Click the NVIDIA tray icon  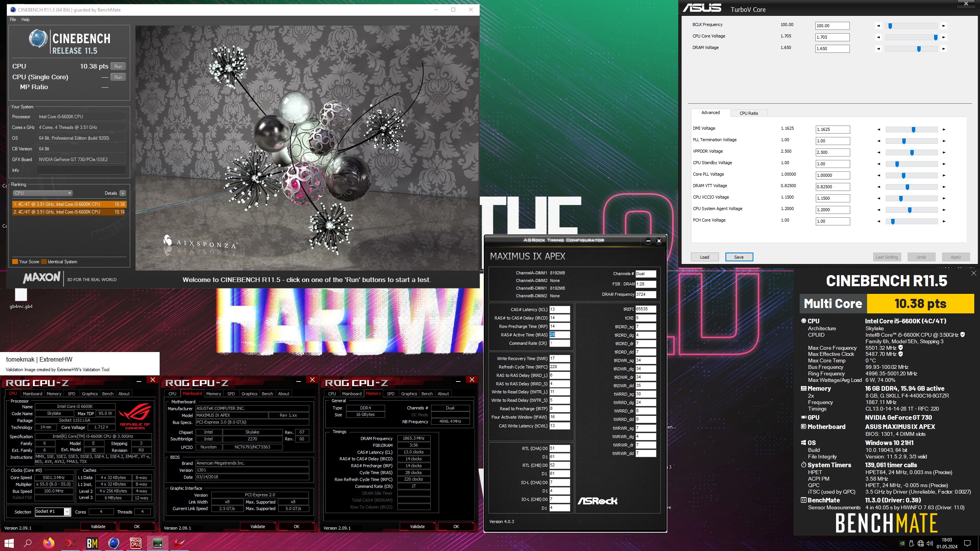[902, 543]
